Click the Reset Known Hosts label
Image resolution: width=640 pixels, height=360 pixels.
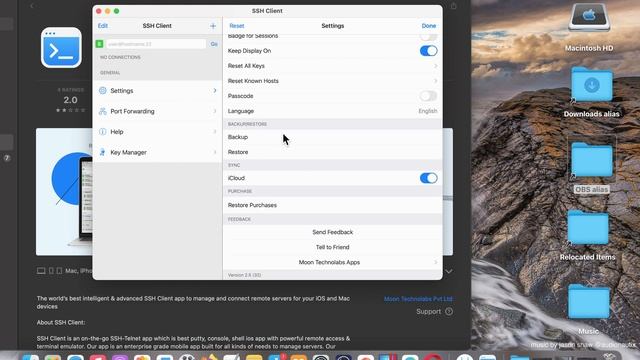point(253,81)
